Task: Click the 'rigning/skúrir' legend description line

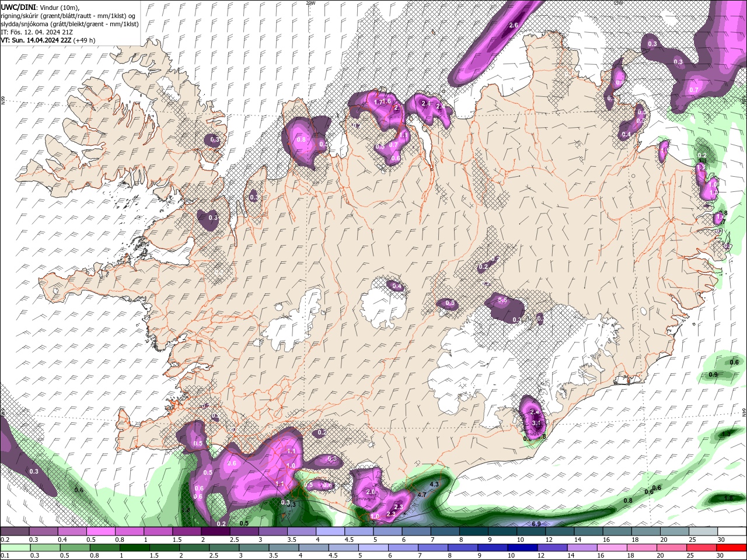Action: [68, 16]
